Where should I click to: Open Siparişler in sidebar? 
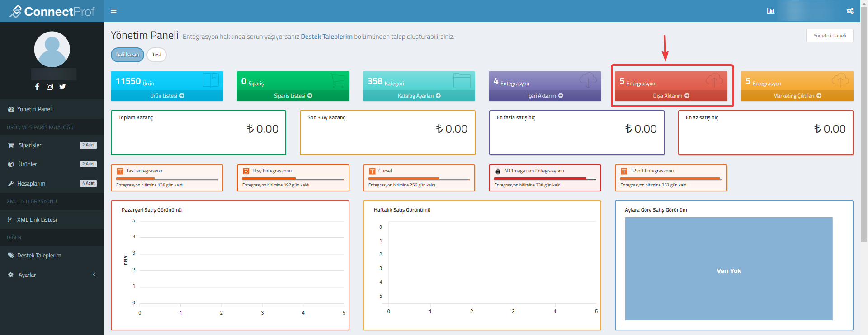[x=52, y=145]
